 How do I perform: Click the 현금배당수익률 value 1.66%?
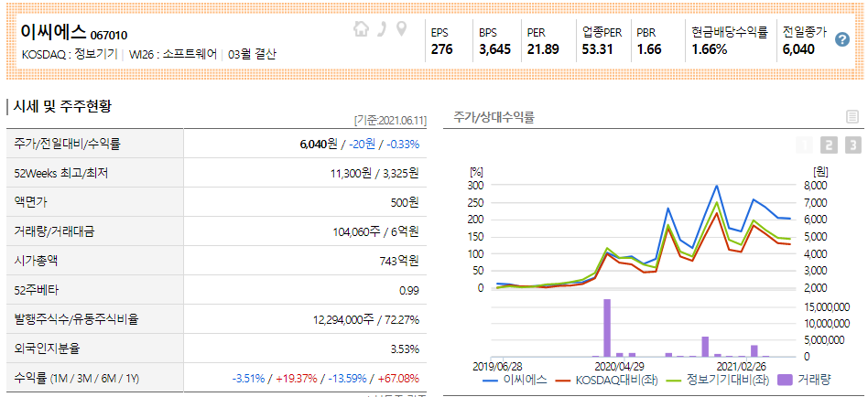point(709,49)
